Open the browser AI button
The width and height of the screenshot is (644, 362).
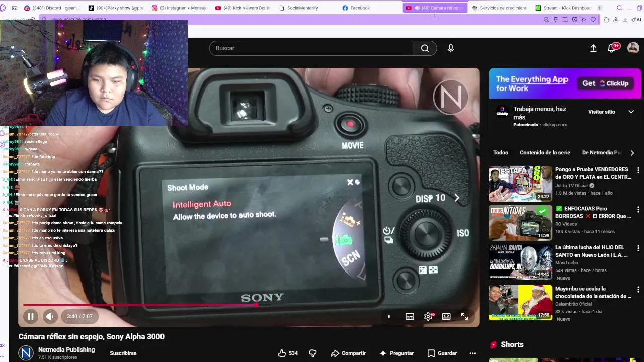[x=637, y=20]
